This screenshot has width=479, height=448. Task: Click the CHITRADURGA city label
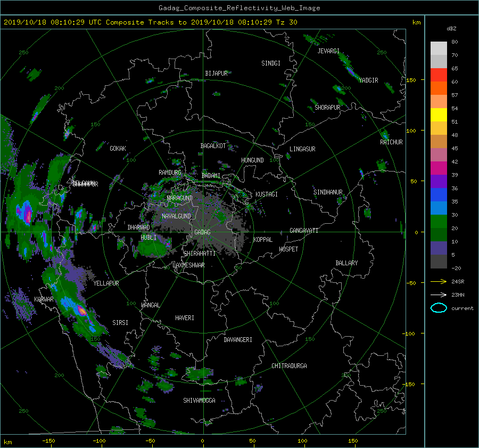click(x=289, y=366)
